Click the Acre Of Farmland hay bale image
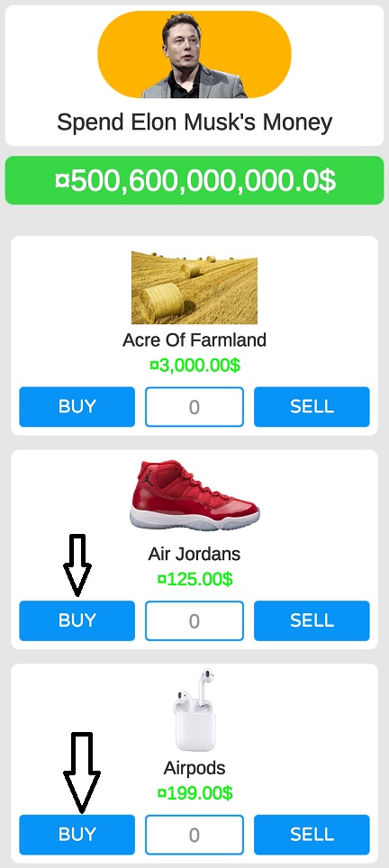This screenshot has width=389, height=868. [x=194, y=287]
